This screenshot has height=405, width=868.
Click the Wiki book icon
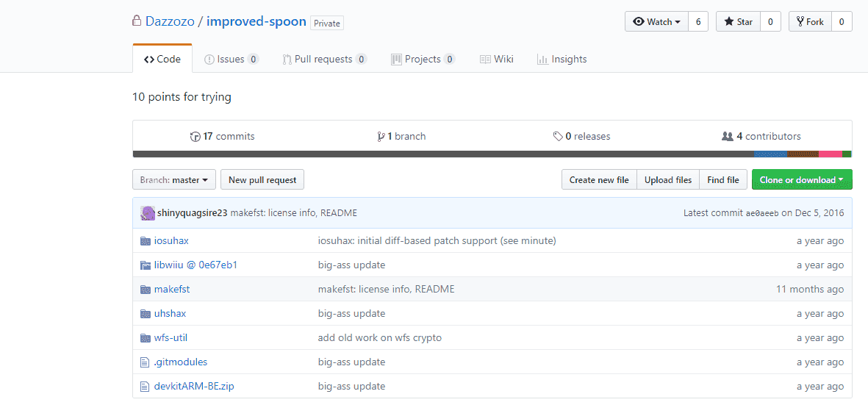pyautogui.click(x=485, y=60)
